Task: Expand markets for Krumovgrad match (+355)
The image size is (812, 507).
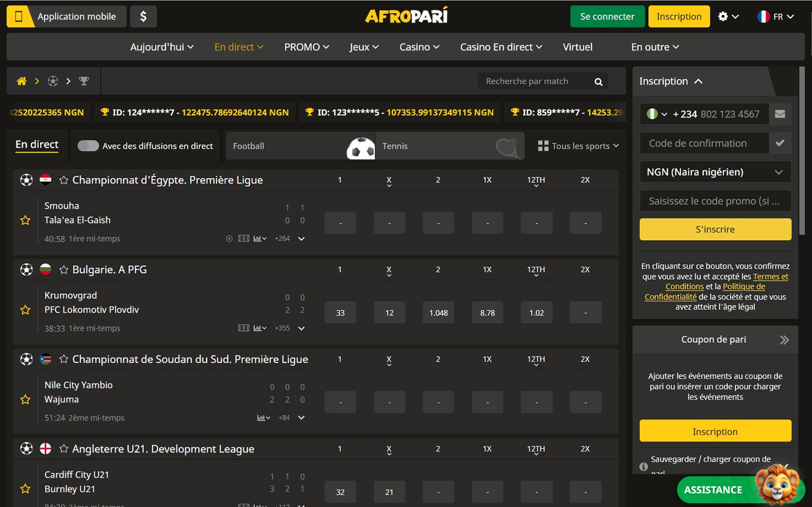Action: pyautogui.click(x=301, y=328)
